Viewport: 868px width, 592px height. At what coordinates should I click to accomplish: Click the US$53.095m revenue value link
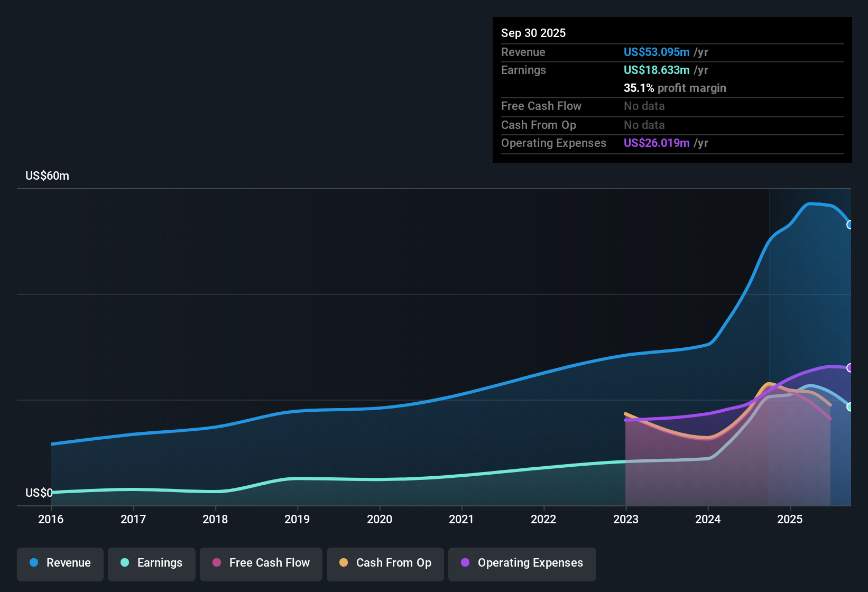(x=657, y=52)
